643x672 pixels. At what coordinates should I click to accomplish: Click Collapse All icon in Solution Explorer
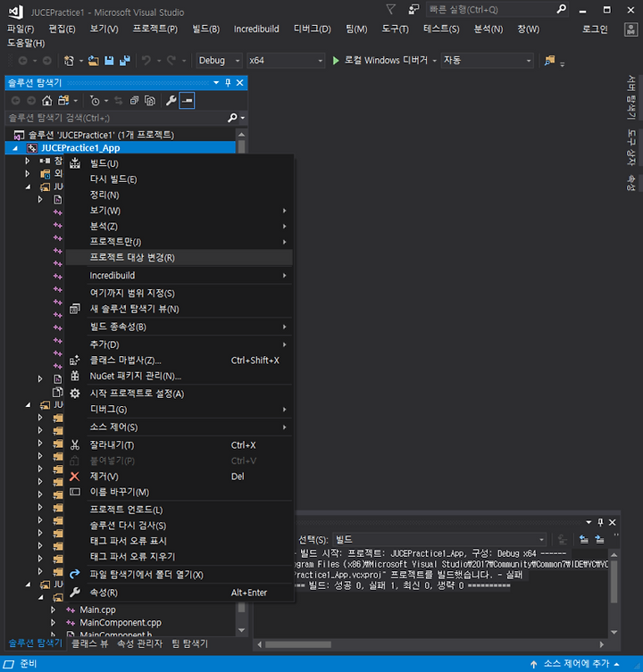134,101
